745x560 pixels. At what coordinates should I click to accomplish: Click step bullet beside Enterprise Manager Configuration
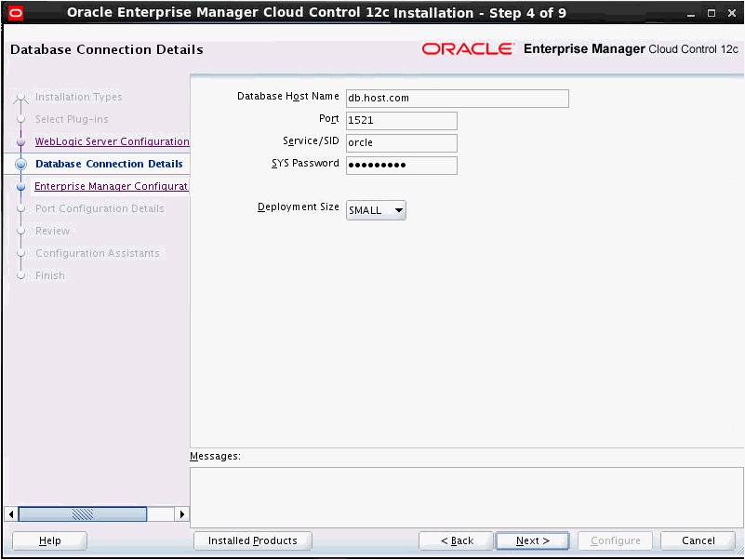pyautogui.click(x=20, y=187)
